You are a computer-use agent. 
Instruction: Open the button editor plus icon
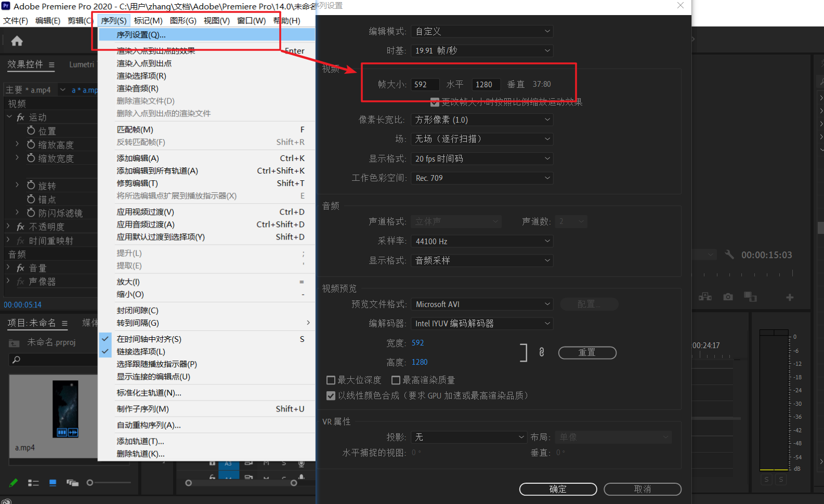coord(790,297)
